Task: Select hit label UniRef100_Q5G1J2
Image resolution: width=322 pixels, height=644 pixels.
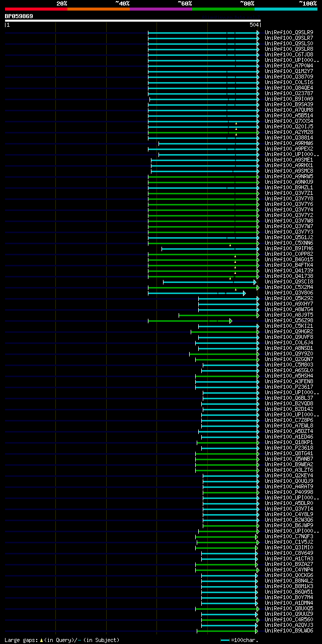Action: tap(289, 237)
